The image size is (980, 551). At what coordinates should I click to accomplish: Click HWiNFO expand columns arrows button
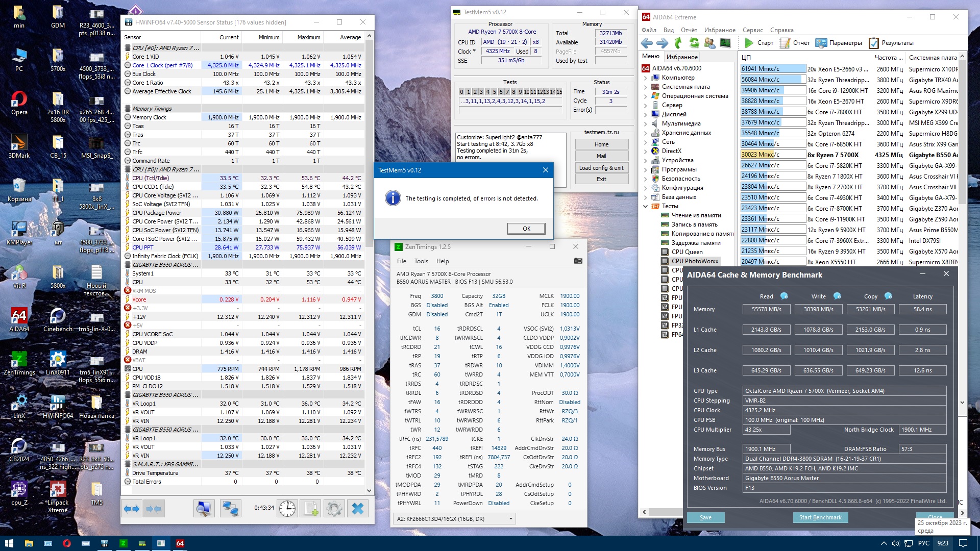click(x=132, y=509)
